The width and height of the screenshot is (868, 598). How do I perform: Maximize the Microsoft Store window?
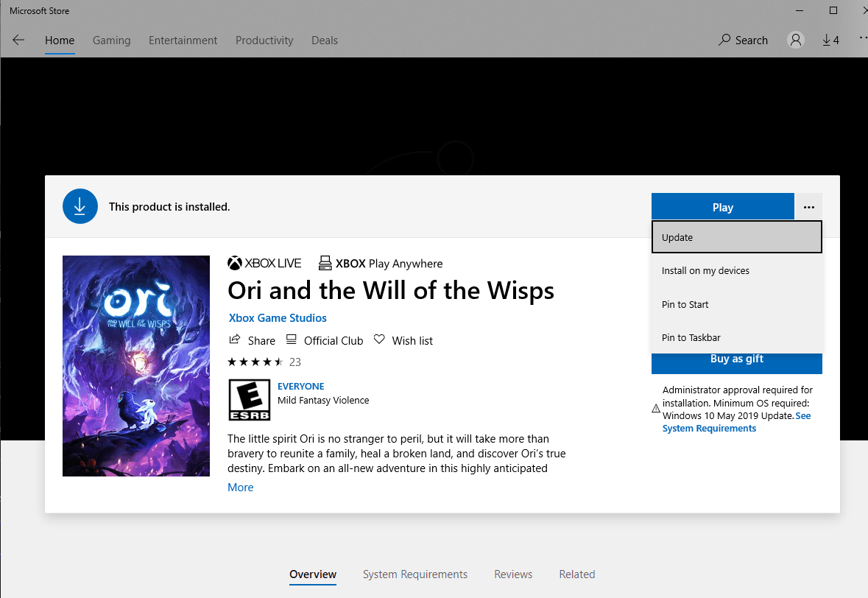coord(833,10)
